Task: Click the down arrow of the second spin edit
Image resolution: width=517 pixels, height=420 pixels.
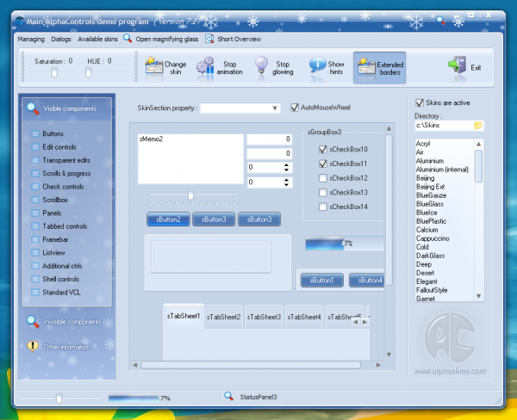Action: pyautogui.click(x=286, y=185)
